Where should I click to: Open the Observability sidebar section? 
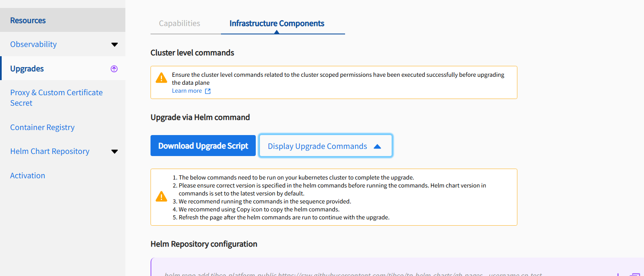pyautogui.click(x=34, y=44)
